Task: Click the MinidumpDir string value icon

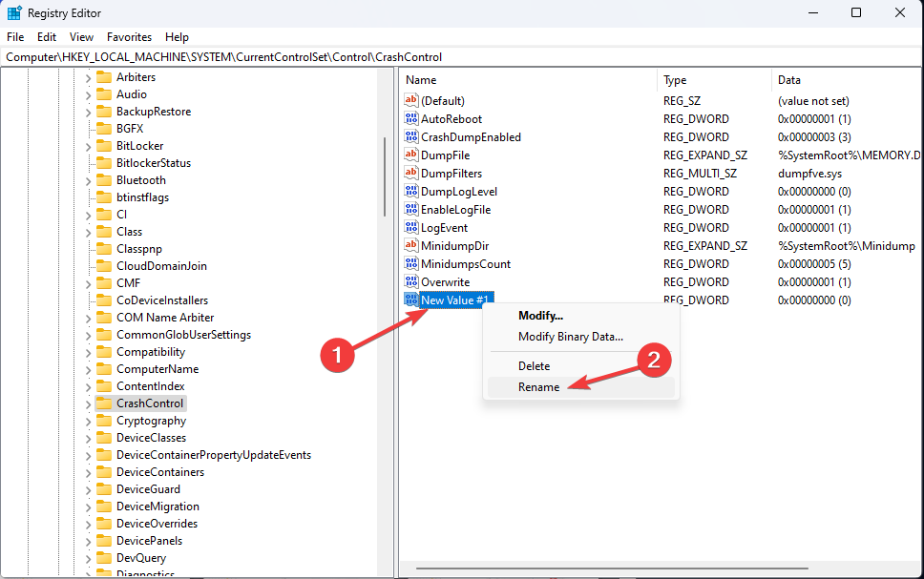Action: (x=410, y=245)
